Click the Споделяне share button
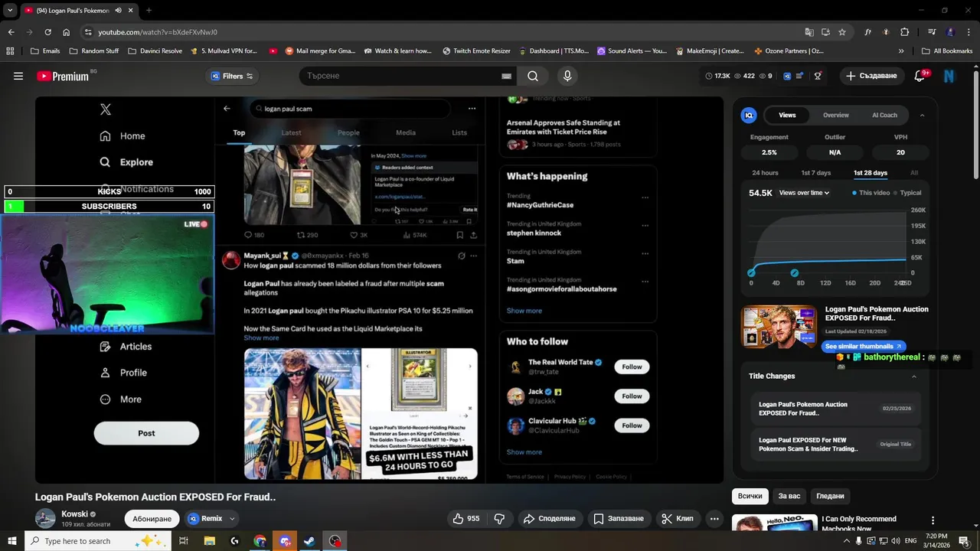980x551 pixels. tap(549, 518)
